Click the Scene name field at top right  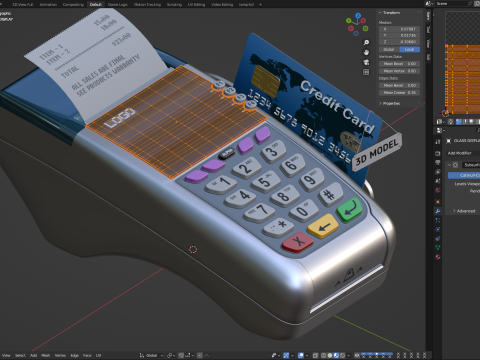point(455,4)
